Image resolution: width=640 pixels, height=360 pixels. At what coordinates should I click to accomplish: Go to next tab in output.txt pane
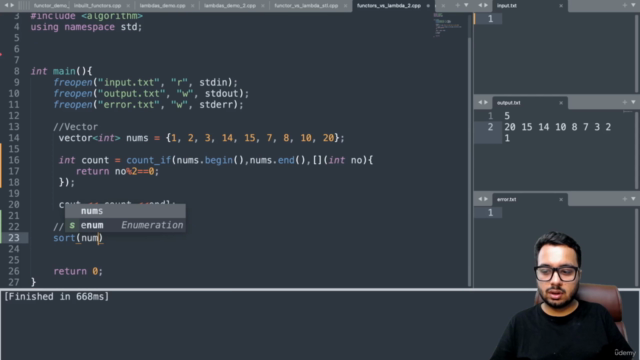pos(486,102)
